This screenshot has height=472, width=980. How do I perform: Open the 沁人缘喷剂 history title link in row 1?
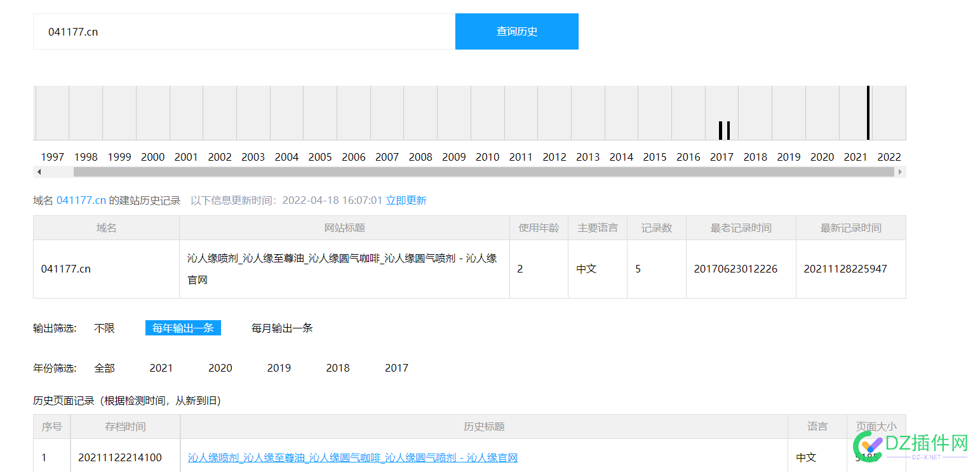[x=352, y=457]
